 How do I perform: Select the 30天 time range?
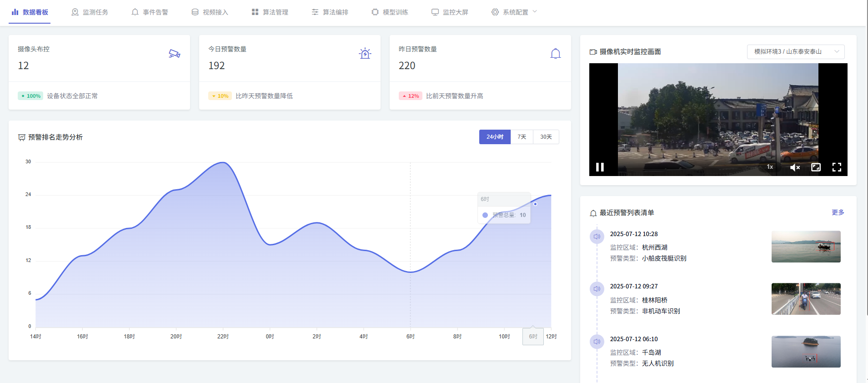[x=546, y=137]
